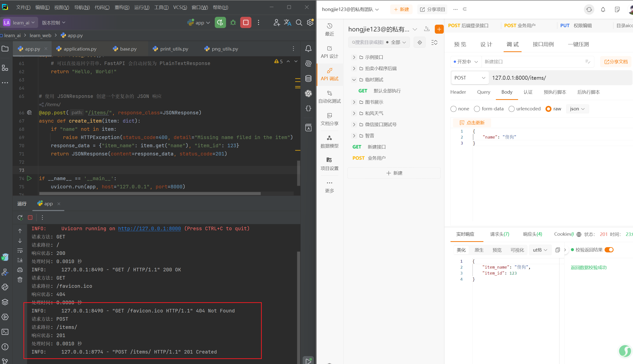Open PyCharm settings gear icon
The width and height of the screenshot is (633, 364).
310,22
